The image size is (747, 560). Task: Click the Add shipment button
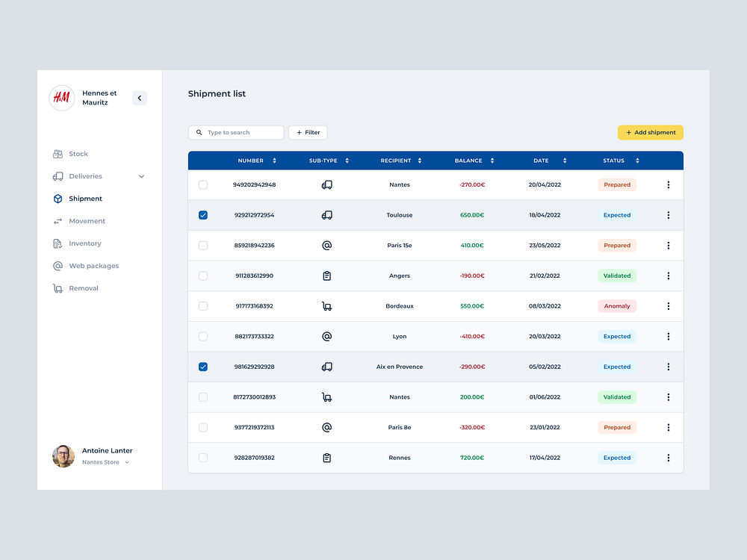pos(650,132)
